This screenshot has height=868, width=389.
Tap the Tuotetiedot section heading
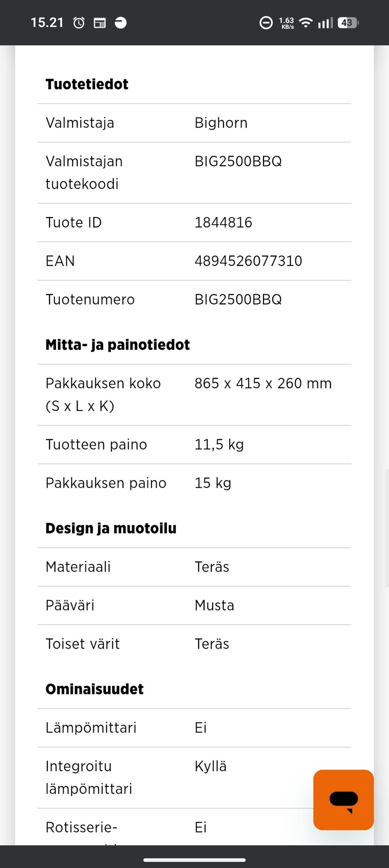pos(87,84)
